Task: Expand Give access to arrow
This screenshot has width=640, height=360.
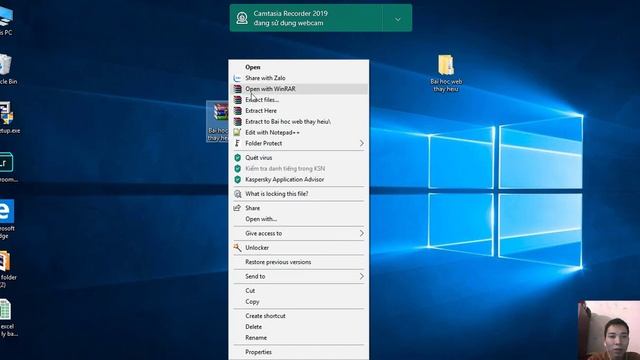Action: coord(362,233)
